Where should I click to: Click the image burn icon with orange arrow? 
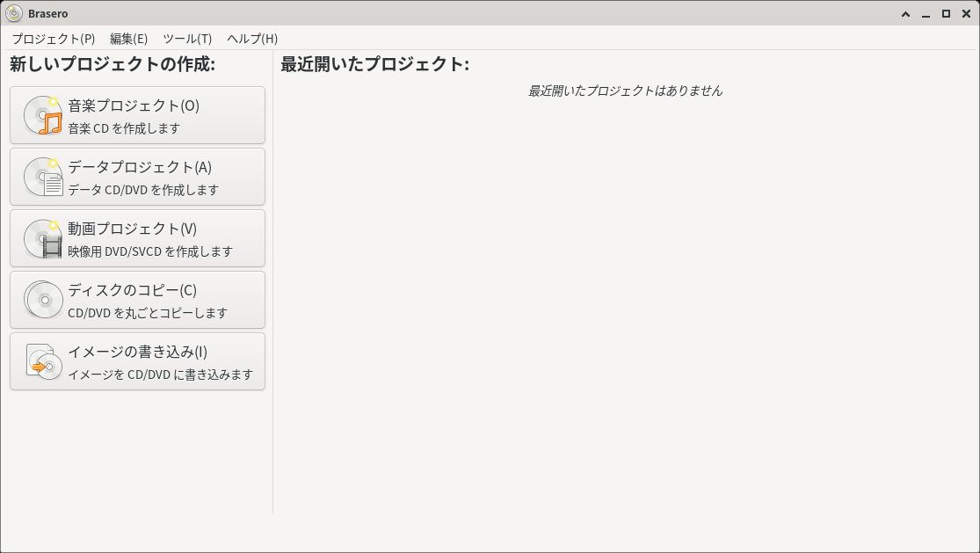click(x=43, y=362)
